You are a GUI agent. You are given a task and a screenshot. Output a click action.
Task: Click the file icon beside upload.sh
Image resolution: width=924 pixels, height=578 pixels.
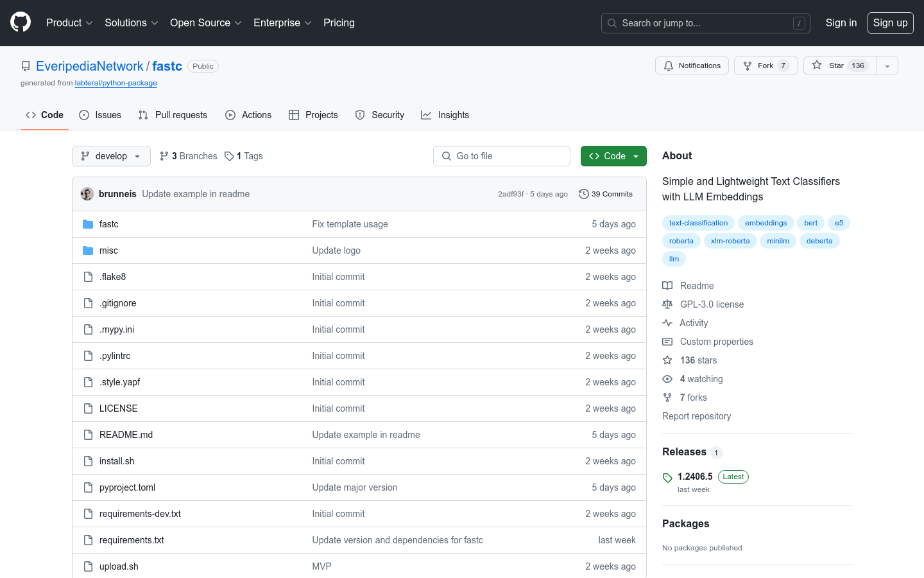(88, 566)
